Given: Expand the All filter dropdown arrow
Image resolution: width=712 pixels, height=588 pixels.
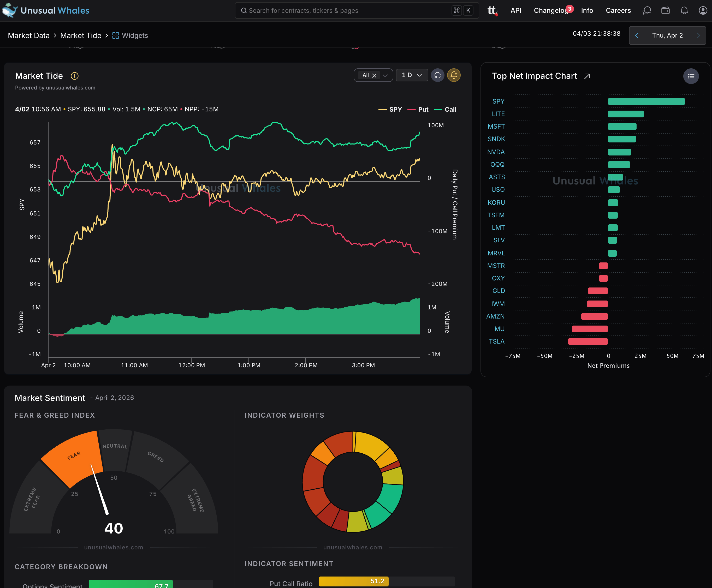Looking at the screenshot, I should coord(385,76).
